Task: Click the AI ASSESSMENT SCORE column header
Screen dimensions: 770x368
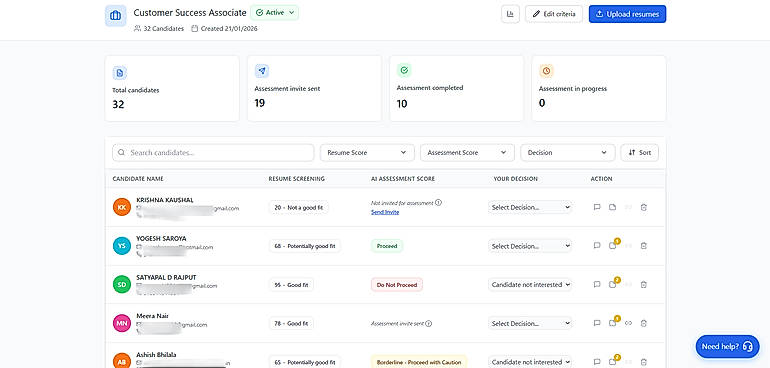Action: [x=403, y=179]
